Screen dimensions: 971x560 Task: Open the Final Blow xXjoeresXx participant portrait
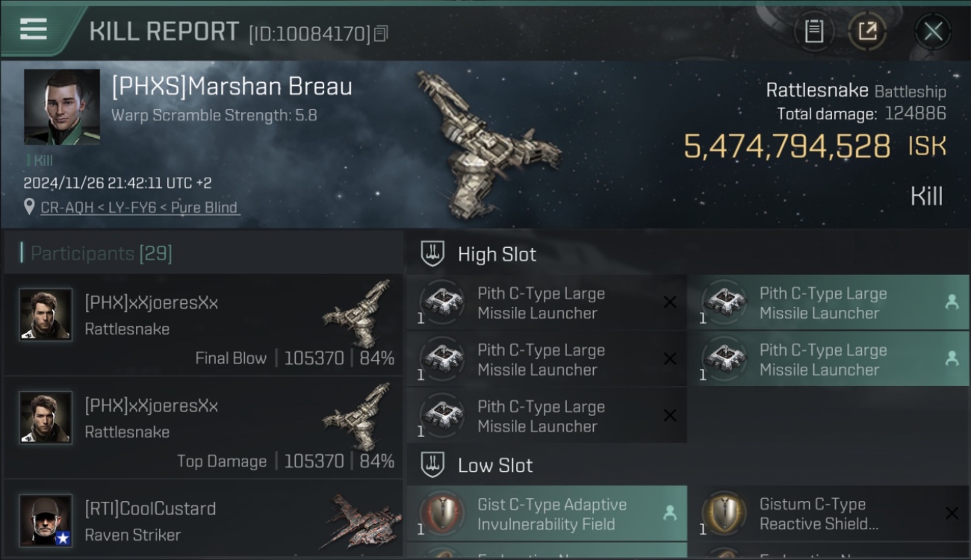click(x=46, y=314)
